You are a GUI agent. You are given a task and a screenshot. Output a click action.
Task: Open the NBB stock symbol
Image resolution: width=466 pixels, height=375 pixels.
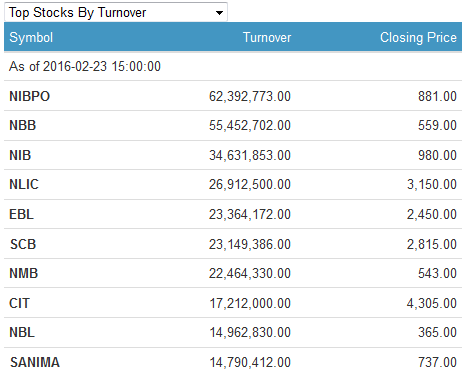[22, 125]
